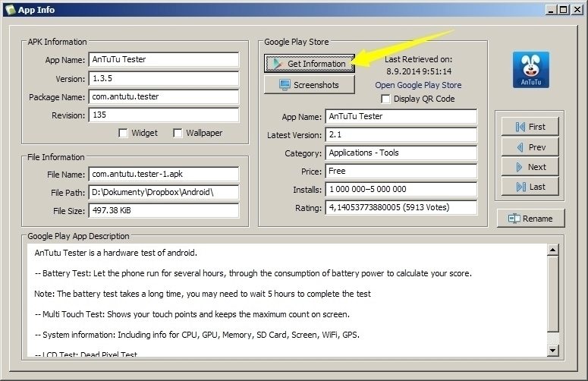Click the 'Multi Touch Test' description line
588x381 pixels.
pos(192,314)
